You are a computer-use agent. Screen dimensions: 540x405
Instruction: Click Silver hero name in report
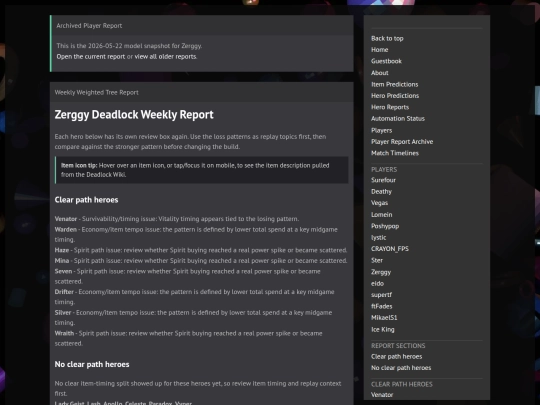(x=63, y=313)
